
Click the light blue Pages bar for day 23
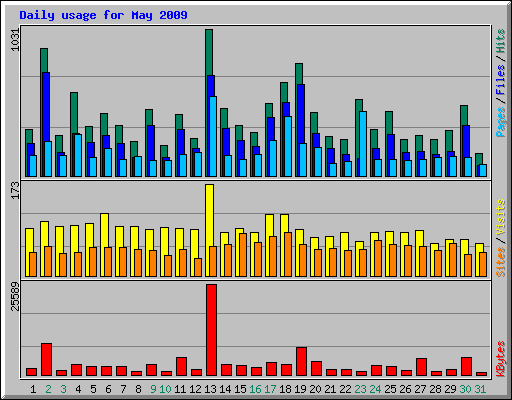tap(363, 144)
